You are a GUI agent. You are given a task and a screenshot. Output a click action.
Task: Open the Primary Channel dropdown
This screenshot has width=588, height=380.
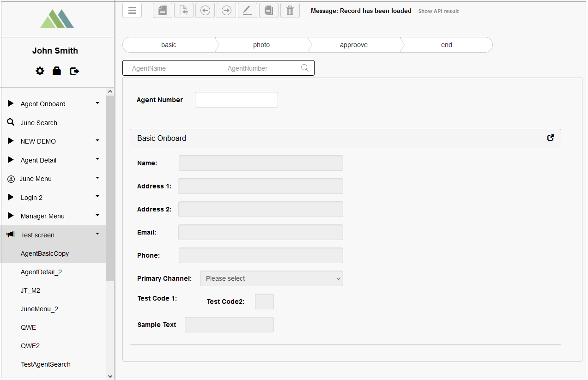pyautogui.click(x=272, y=278)
